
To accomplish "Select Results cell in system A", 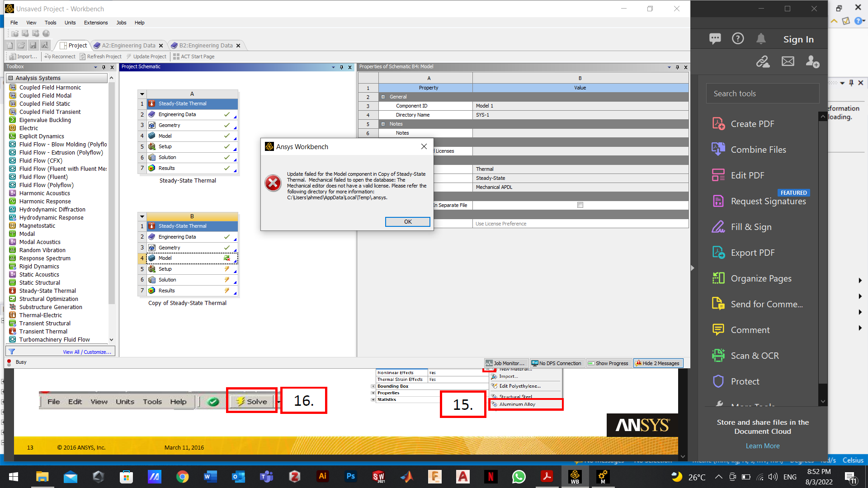I will pos(192,169).
